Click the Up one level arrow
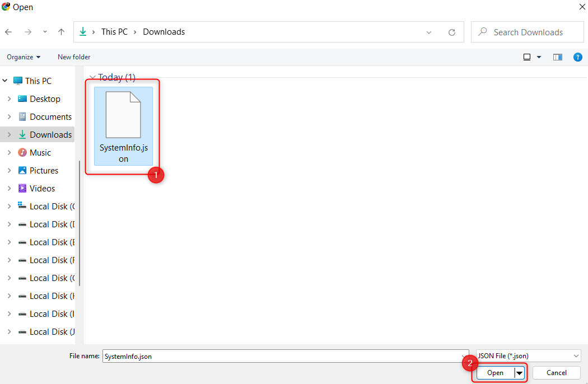This screenshot has width=588, height=384. point(62,32)
